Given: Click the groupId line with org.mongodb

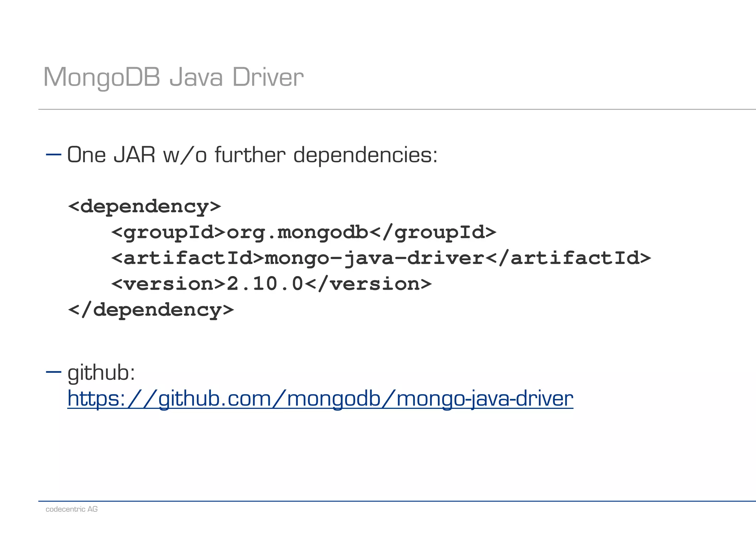Looking at the screenshot, I should [304, 232].
